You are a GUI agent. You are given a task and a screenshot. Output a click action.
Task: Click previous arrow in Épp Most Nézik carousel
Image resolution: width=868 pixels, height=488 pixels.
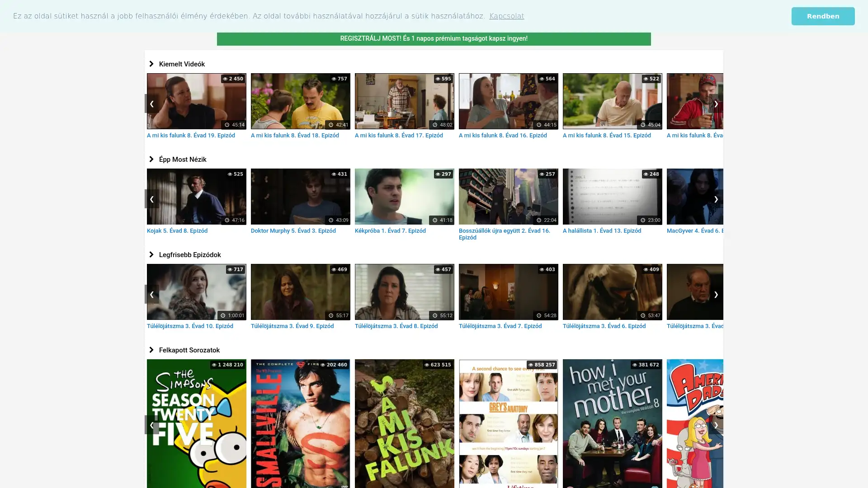click(x=151, y=199)
